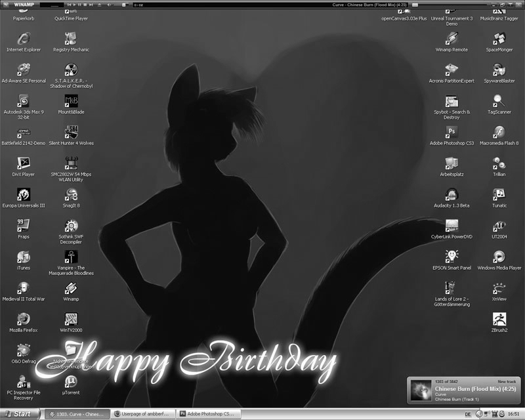Image resolution: width=525 pixels, height=420 pixels.
Task: Open the Winamp main menu icon
Action: point(6,5)
